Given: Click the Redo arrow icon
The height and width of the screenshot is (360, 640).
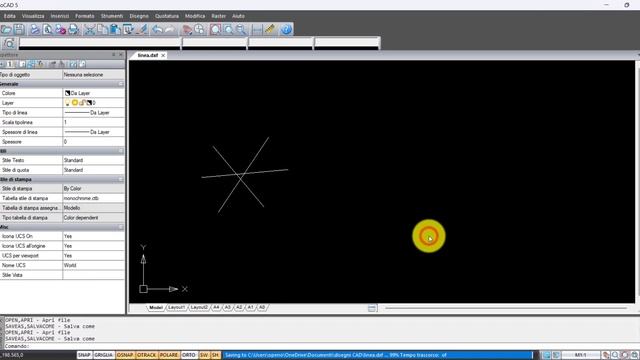Looking at the screenshot, I should pos(170,29).
